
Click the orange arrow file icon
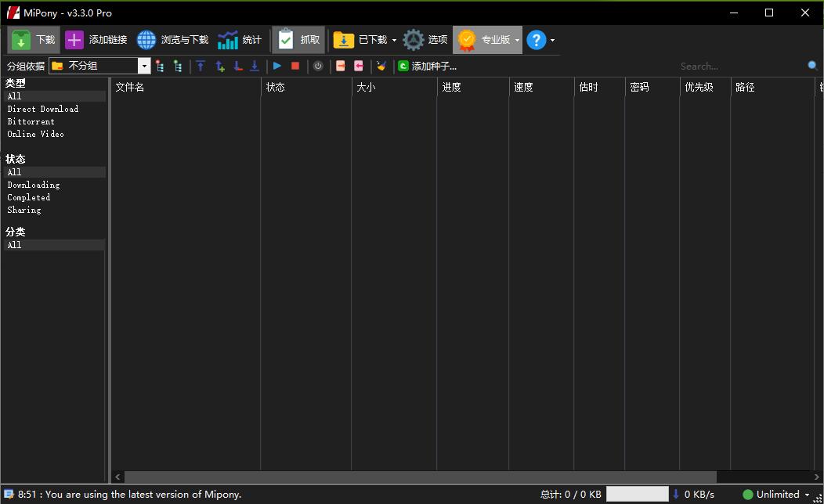tap(341, 67)
